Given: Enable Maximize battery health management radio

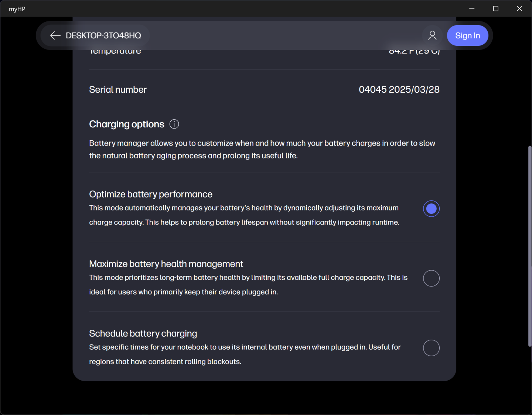Looking at the screenshot, I should pyautogui.click(x=431, y=278).
